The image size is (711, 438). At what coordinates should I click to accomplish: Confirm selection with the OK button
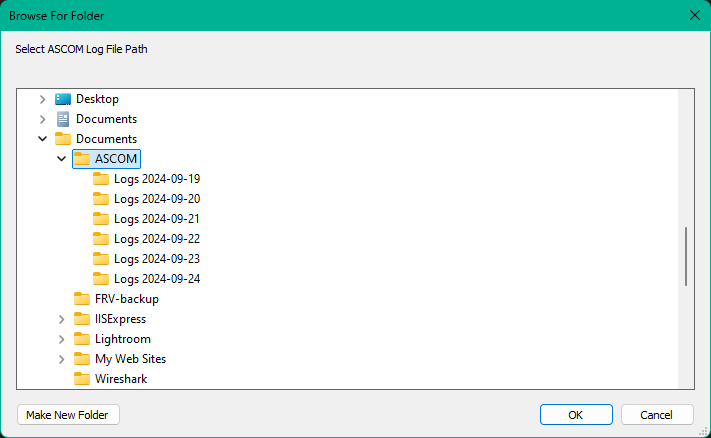pos(576,414)
